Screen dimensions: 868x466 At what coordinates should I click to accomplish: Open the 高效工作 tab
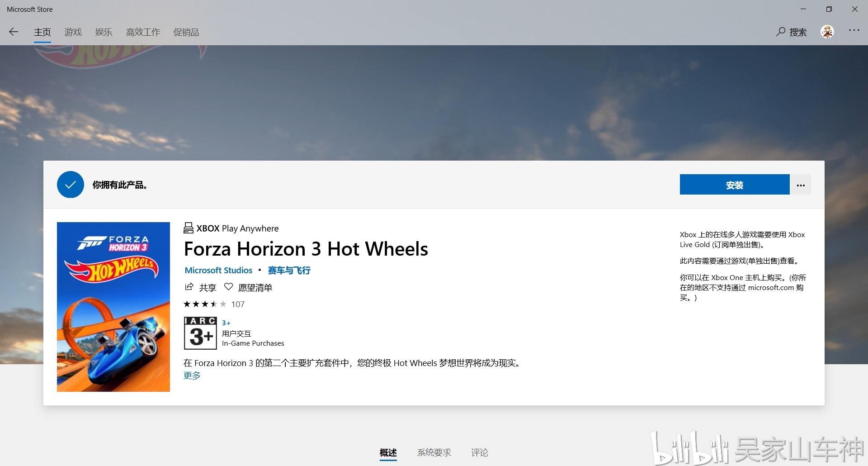pos(143,32)
